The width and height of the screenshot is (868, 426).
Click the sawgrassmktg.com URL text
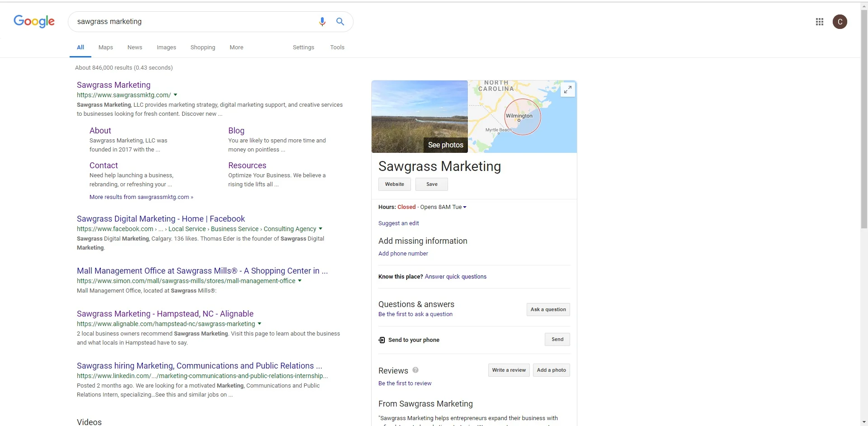coord(124,95)
